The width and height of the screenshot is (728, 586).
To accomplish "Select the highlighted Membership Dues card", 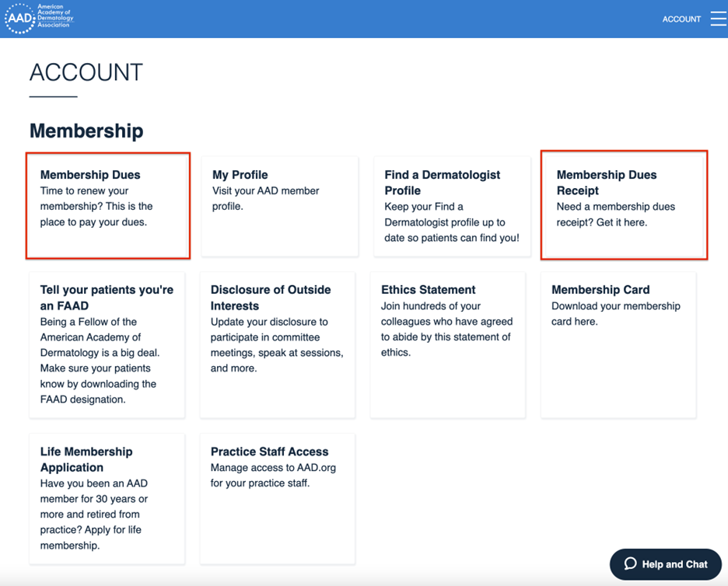I will point(107,204).
